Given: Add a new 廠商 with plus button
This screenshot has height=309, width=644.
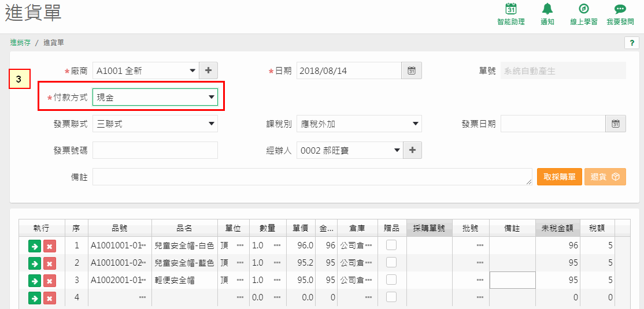Looking at the screenshot, I should click(208, 70).
